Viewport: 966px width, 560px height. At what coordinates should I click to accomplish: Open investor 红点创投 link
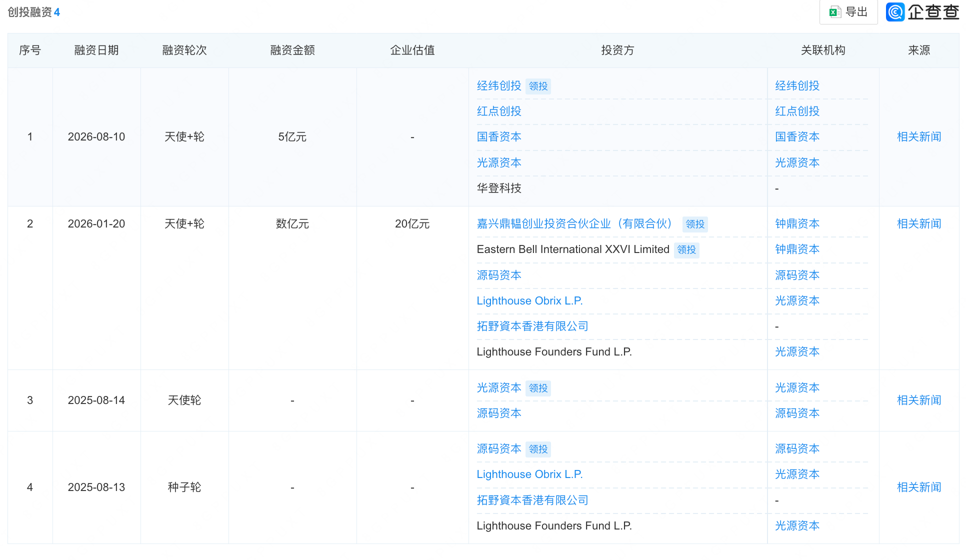(x=499, y=111)
